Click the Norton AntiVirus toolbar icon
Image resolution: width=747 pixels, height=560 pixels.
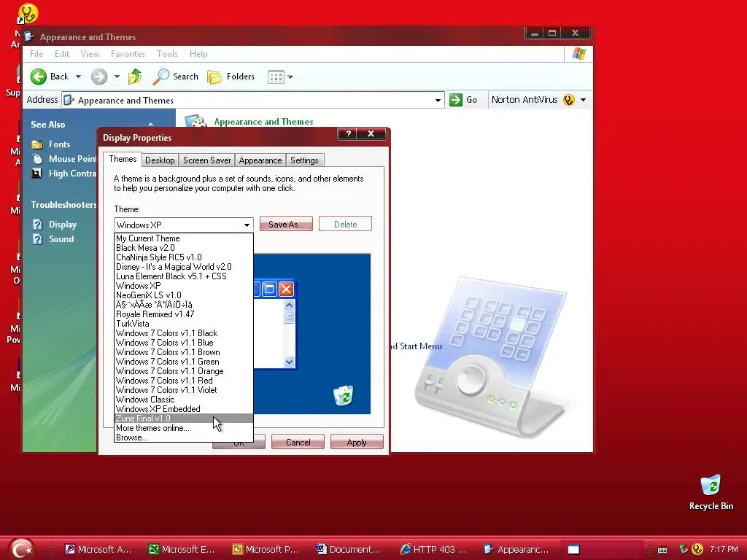568,100
